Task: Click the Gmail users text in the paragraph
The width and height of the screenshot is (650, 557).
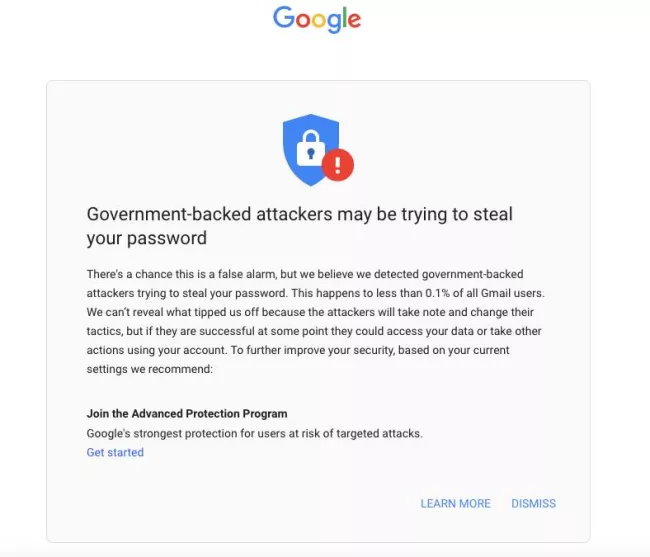Action: click(x=512, y=293)
